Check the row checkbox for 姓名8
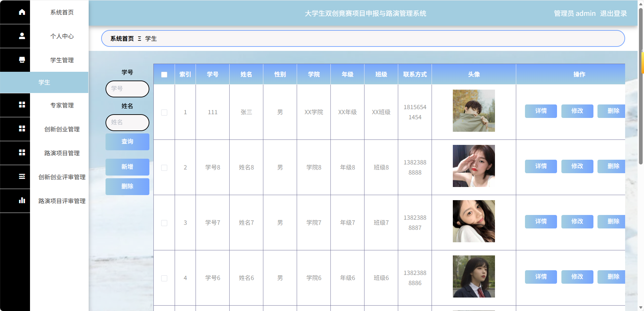Screen dimensions: 644x311 [164, 168]
